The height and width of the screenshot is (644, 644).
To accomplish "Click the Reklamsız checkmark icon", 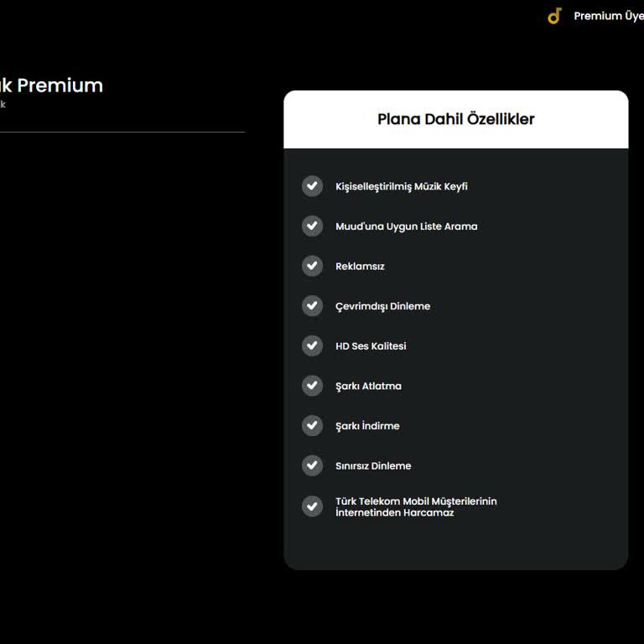I will (x=312, y=266).
